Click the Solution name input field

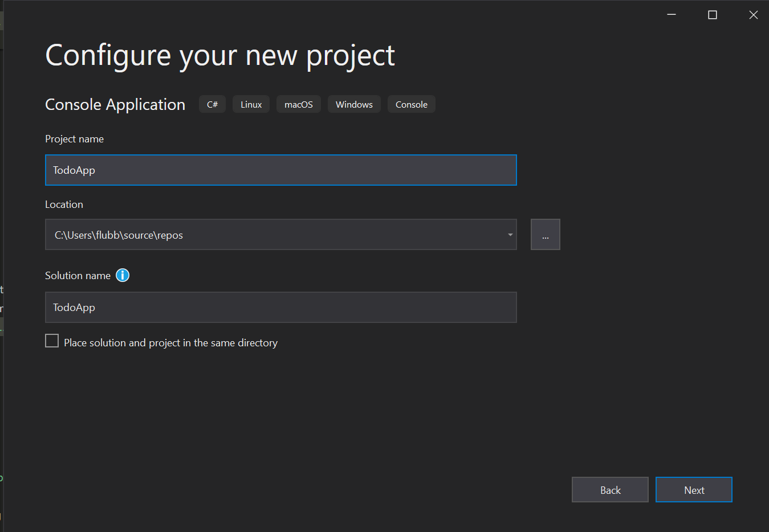pyautogui.click(x=281, y=307)
